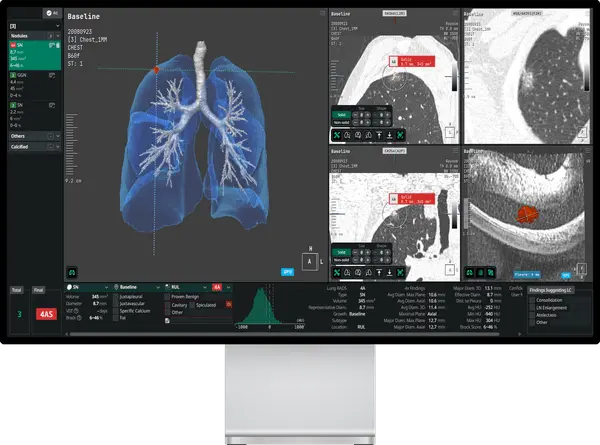The image size is (600, 445).
Task: Click the lungs icon in nodule 3D view toolbar
Action: pos(470,272)
